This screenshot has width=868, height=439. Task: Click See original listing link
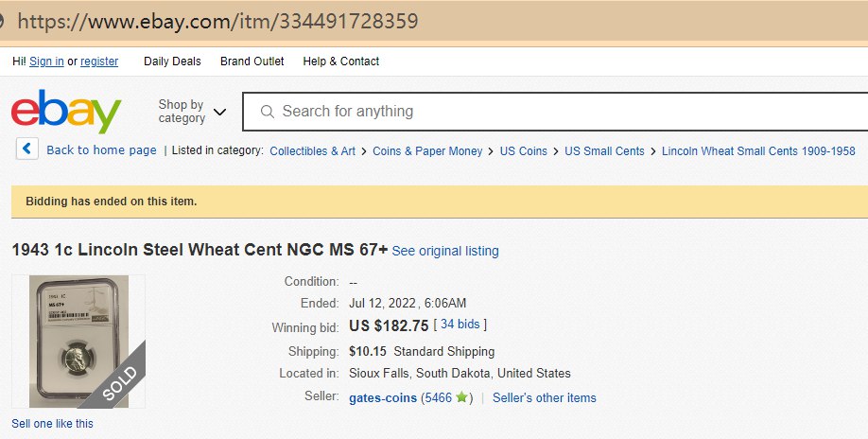coord(445,252)
